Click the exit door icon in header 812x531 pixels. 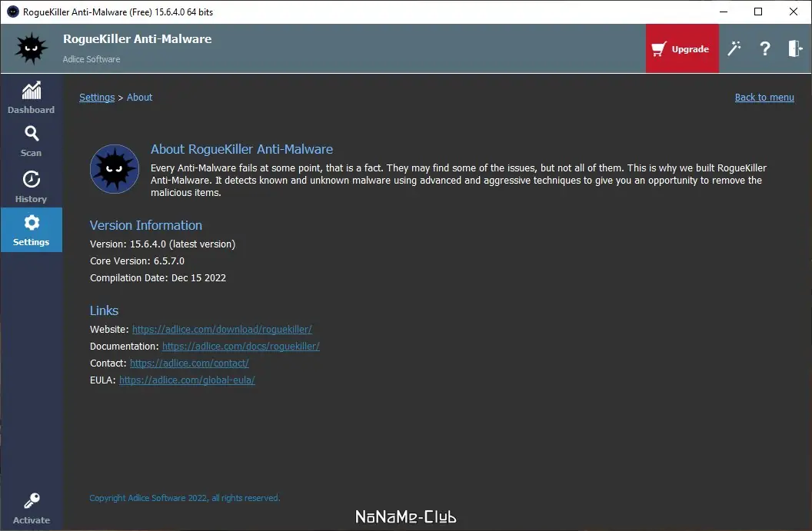(795, 48)
